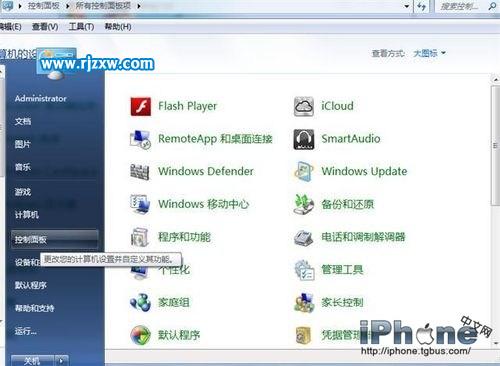Open Flash Player text link
Screen dimensions: 500x366
point(188,106)
